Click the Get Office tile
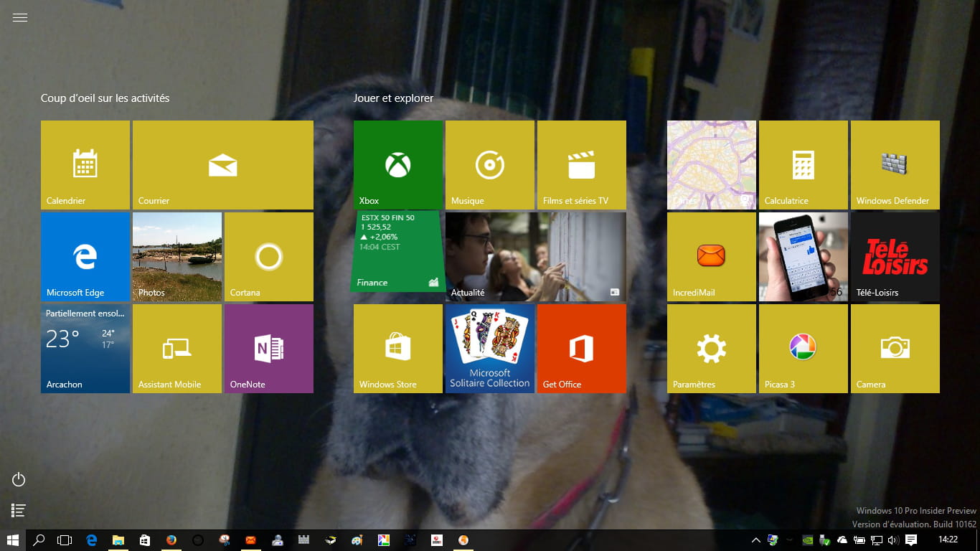Viewport: 980px width, 551px height. coord(582,349)
